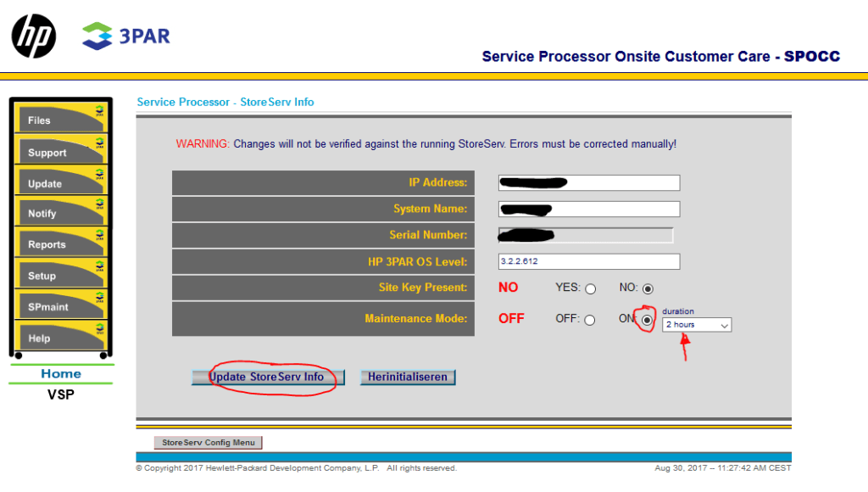Viewport: 868px width, 492px height.
Task: Click the copyright 2017 Hewlett-Packard text
Action: [x=297, y=468]
